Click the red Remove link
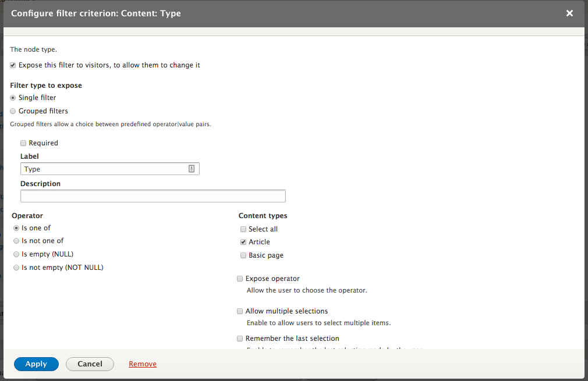 [143, 364]
